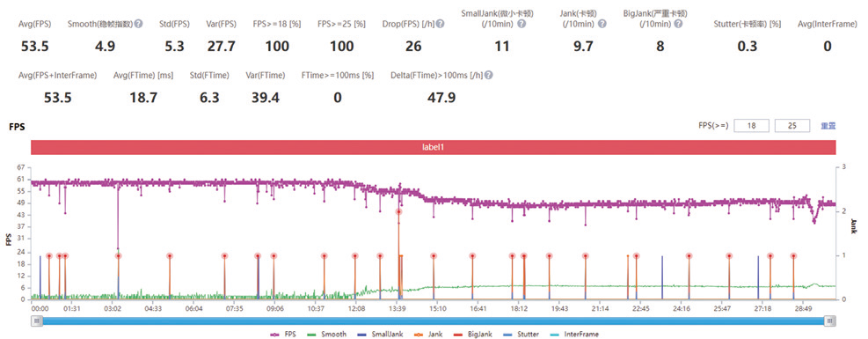Click the blue reset link beside FPS thresholds

coord(828,126)
